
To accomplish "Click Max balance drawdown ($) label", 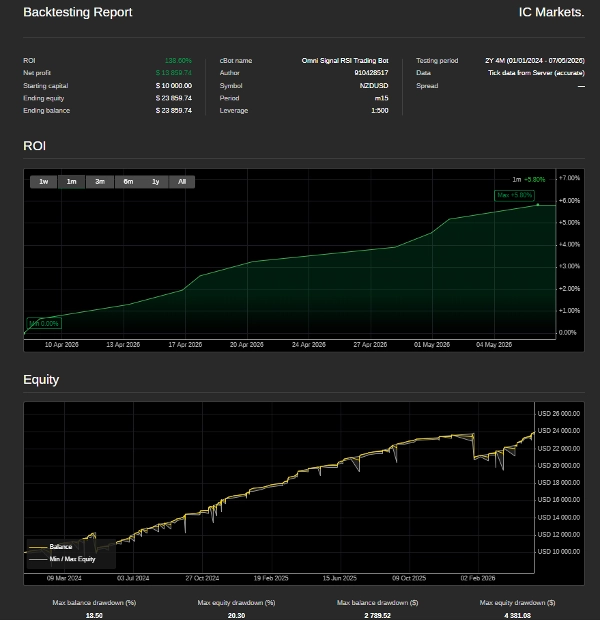I will [377, 603].
